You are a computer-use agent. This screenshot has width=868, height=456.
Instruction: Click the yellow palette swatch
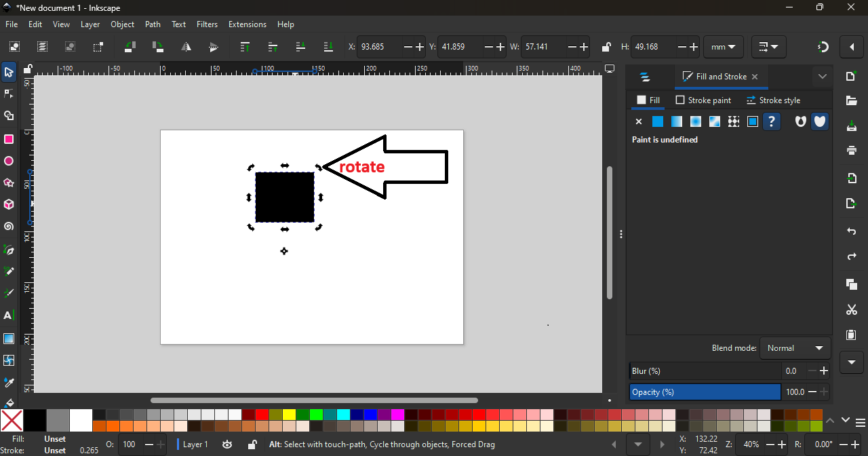click(290, 415)
